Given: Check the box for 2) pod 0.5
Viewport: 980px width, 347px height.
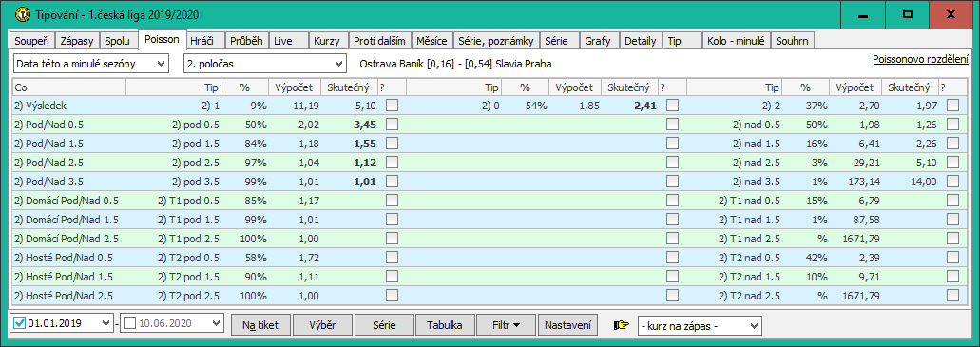Looking at the screenshot, I should pyautogui.click(x=392, y=124).
